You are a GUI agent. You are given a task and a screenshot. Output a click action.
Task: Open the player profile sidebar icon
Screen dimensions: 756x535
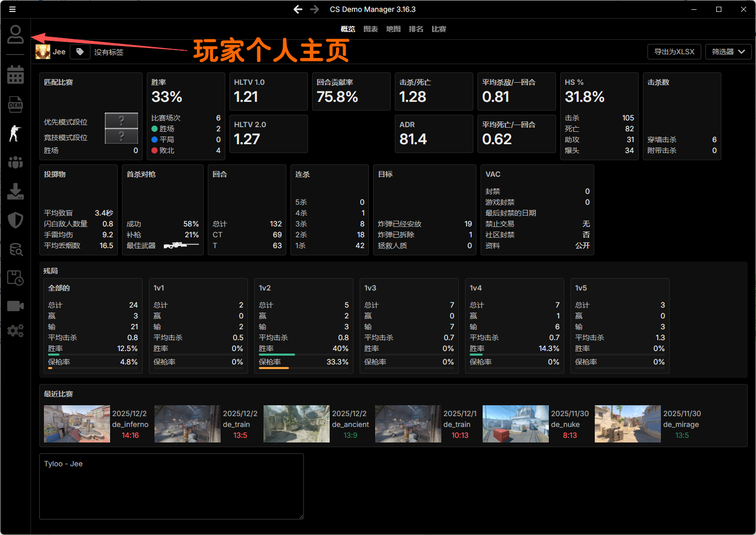pyautogui.click(x=16, y=35)
